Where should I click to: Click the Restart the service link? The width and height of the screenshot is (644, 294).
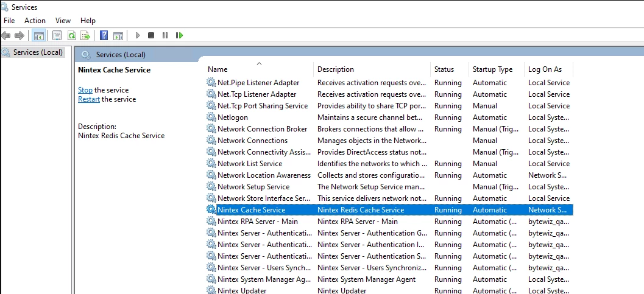(x=89, y=99)
